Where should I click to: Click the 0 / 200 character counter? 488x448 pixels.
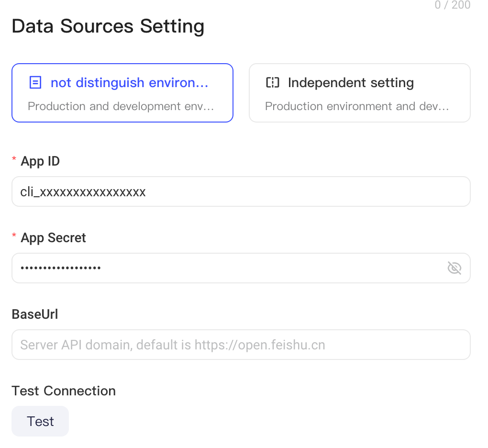(453, 5)
